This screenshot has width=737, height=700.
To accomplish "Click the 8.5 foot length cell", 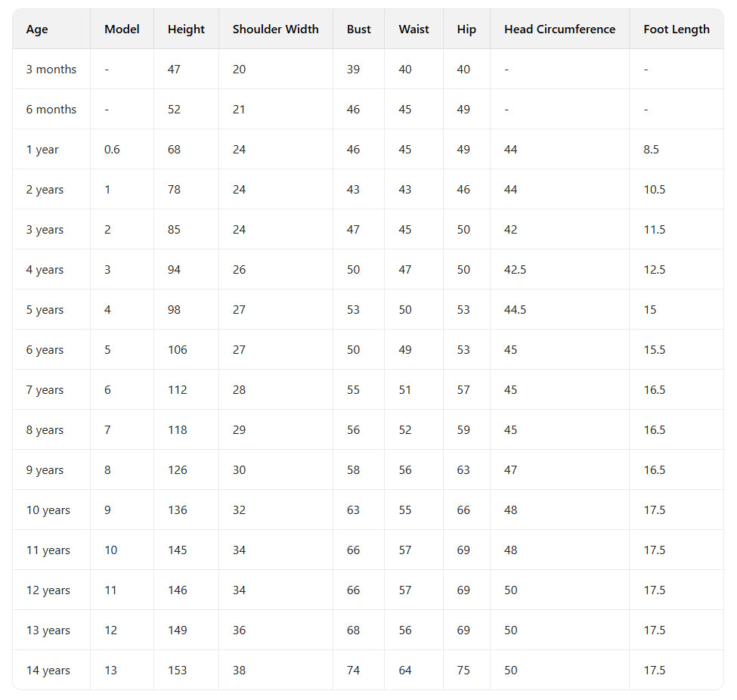I will [652, 150].
